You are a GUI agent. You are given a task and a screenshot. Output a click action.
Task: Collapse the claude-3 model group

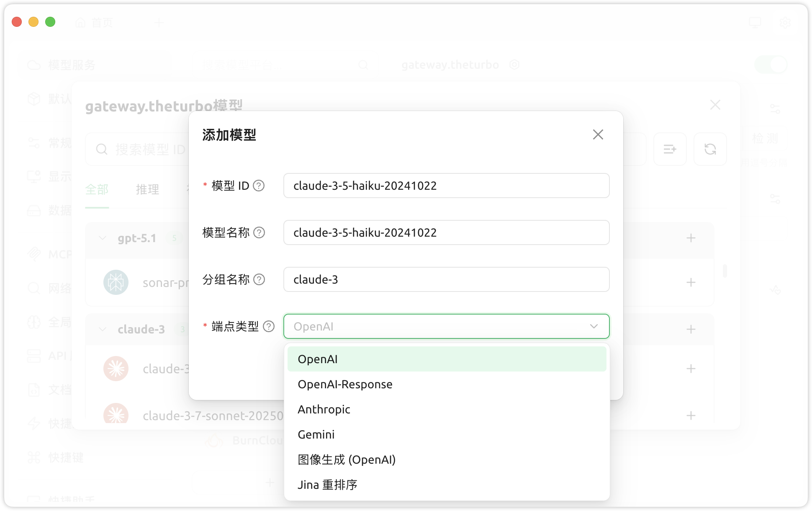[x=103, y=329]
